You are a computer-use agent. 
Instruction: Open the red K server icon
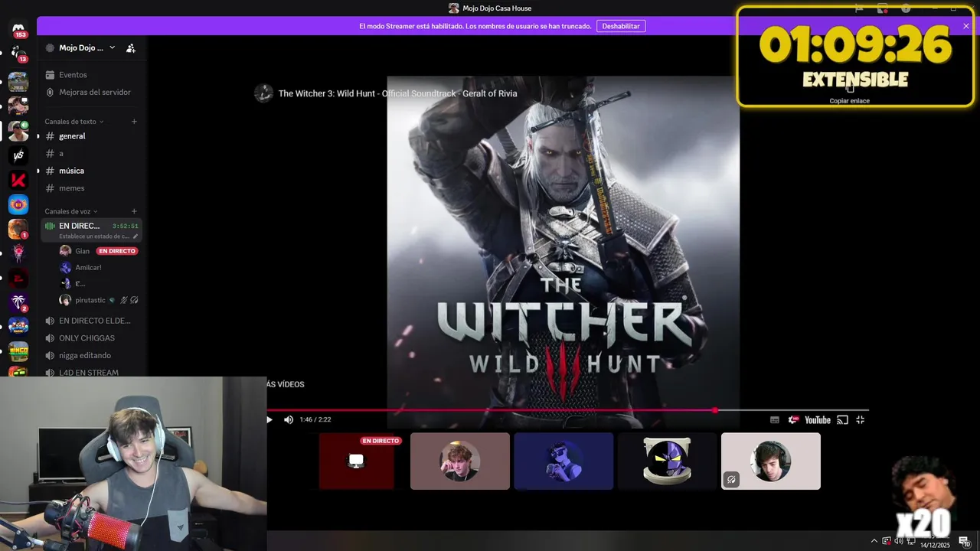pyautogui.click(x=18, y=181)
